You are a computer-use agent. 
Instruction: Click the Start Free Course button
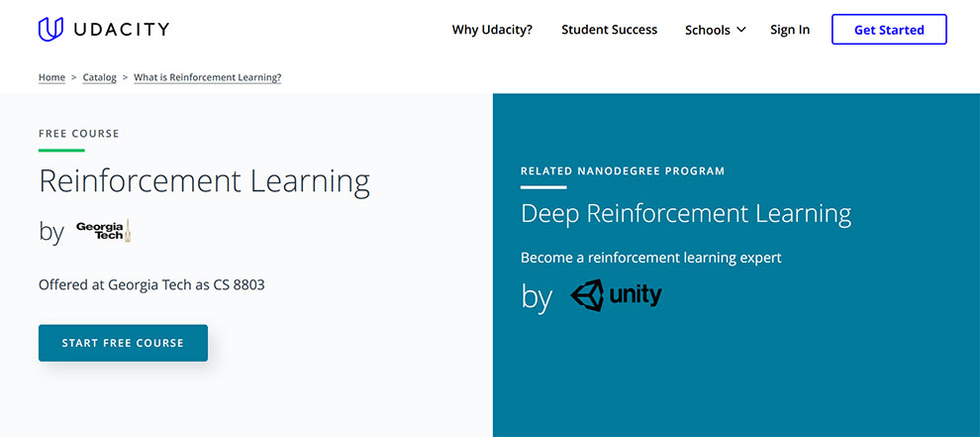tap(123, 343)
